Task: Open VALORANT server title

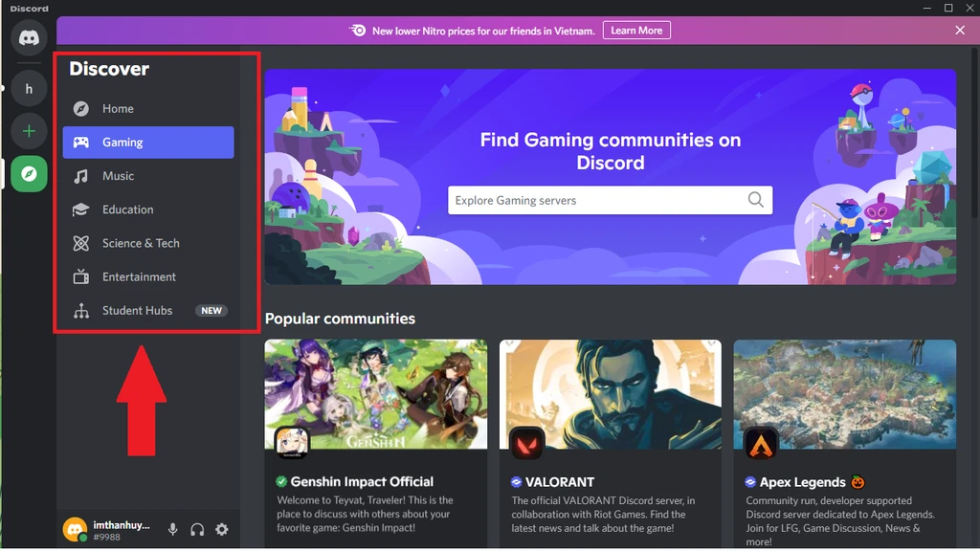Action: pos(559,482)
